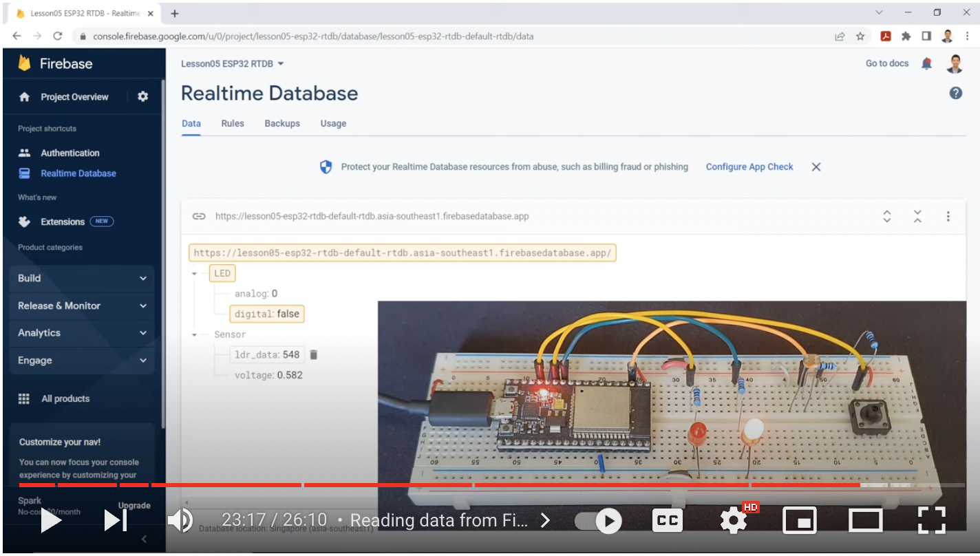Open project settings gear icon
This screenshot has width=980, height=556.
point(142,96)
